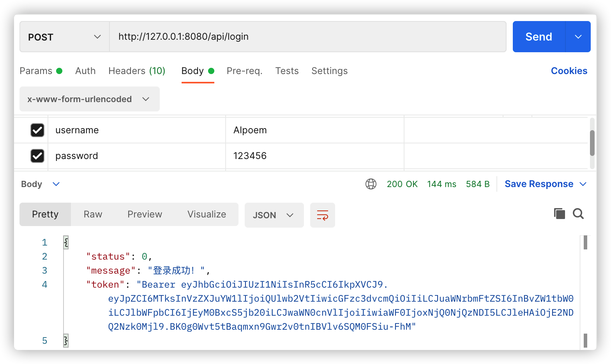The height and width of the screenshot is (364, 611).
Task: Click the 584 B response size
Action: click(478, 184)
